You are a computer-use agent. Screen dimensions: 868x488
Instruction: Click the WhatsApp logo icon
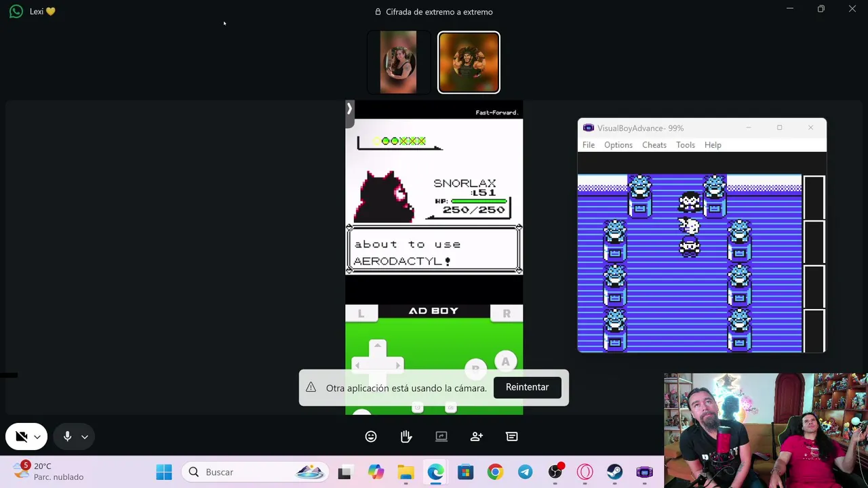tap(16, 12)
